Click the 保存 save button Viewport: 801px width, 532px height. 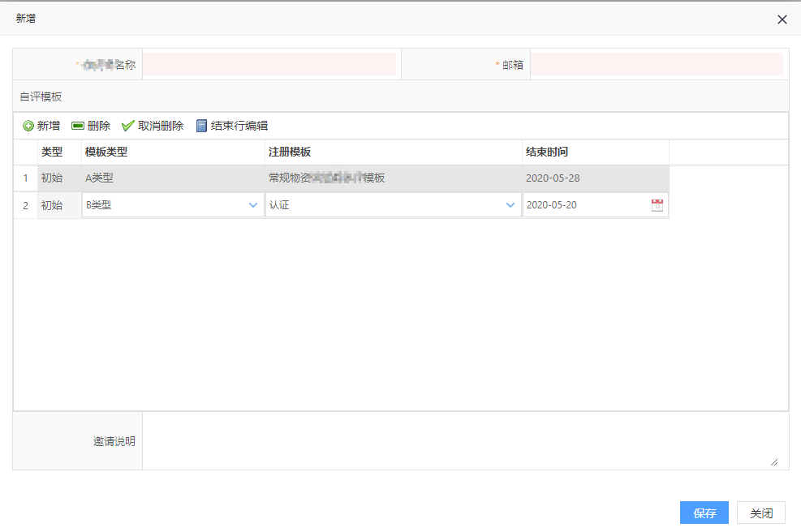click(703, 513)
